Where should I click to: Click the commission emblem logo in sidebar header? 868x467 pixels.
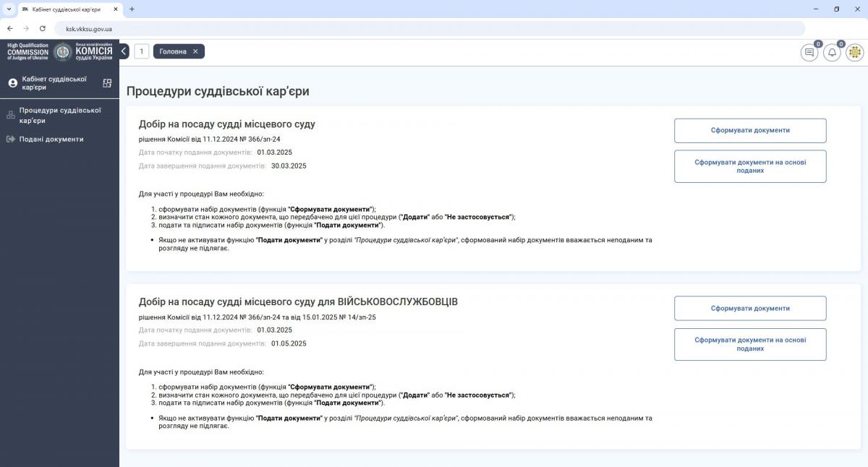pos(62,51)
